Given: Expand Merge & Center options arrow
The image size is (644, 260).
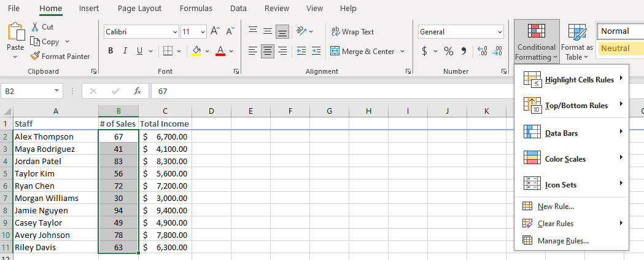Looking at the screenshot, I should (402, 52).
